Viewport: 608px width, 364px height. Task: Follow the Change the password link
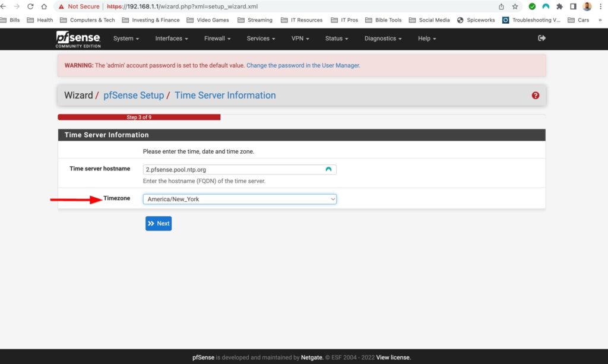[303, 65]
